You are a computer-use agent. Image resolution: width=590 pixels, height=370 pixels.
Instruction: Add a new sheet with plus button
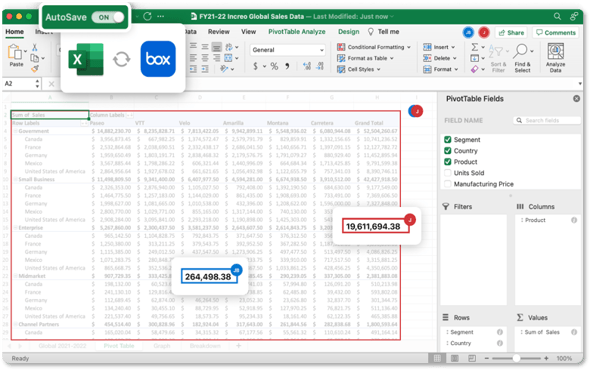(238, 345)
